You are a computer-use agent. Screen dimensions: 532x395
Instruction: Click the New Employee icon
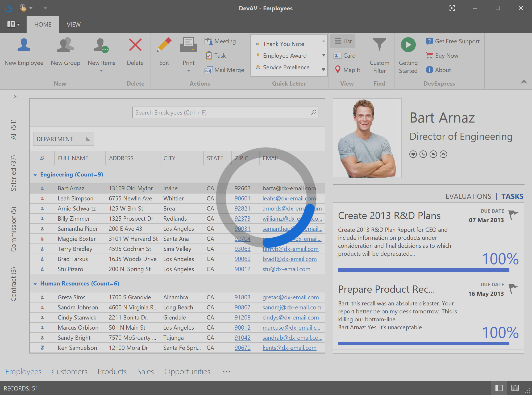pos(24,45)
